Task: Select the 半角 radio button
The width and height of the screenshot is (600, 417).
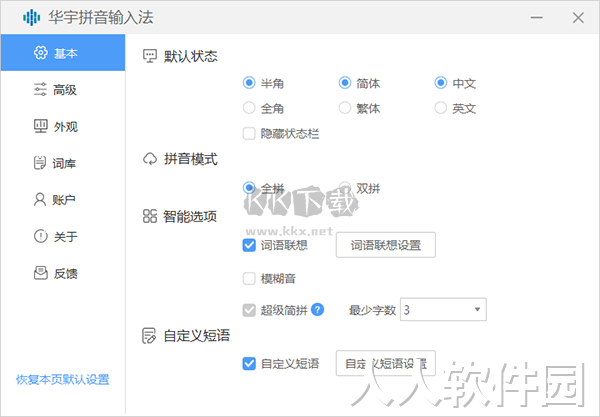Action: tap(249, 83)
